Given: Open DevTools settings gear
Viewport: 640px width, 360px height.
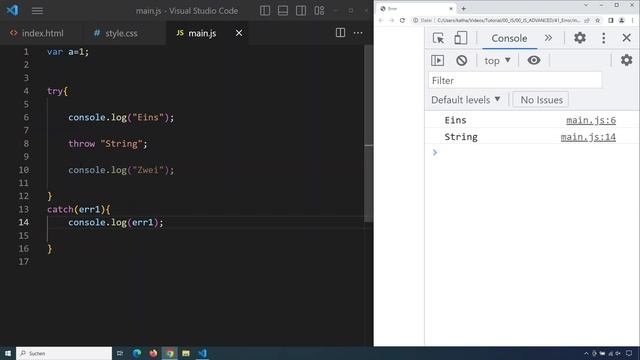Looking at the screenshot, I should click(580, 38).
